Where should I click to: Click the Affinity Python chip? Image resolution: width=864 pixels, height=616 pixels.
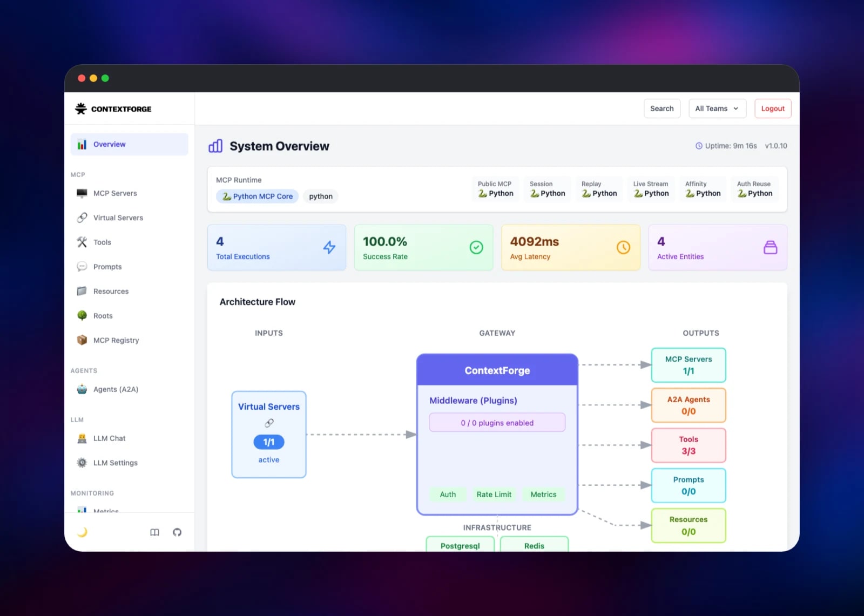(703, 189)
